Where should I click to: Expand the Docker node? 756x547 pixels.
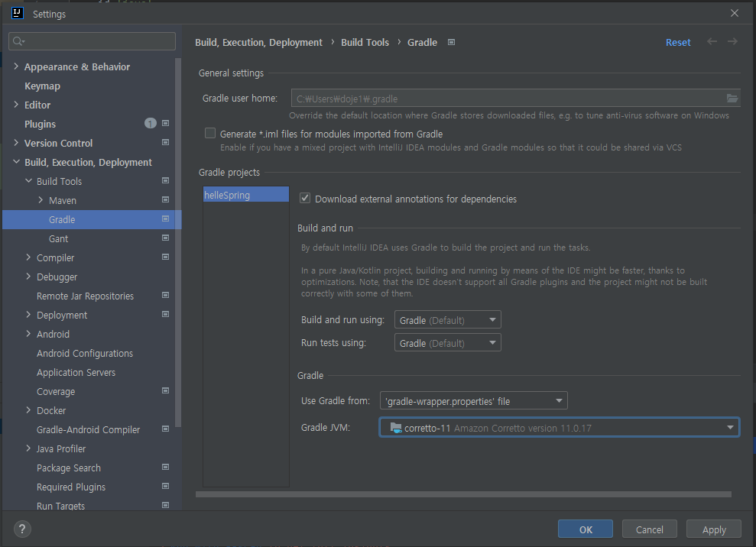(x=28, y=409)
